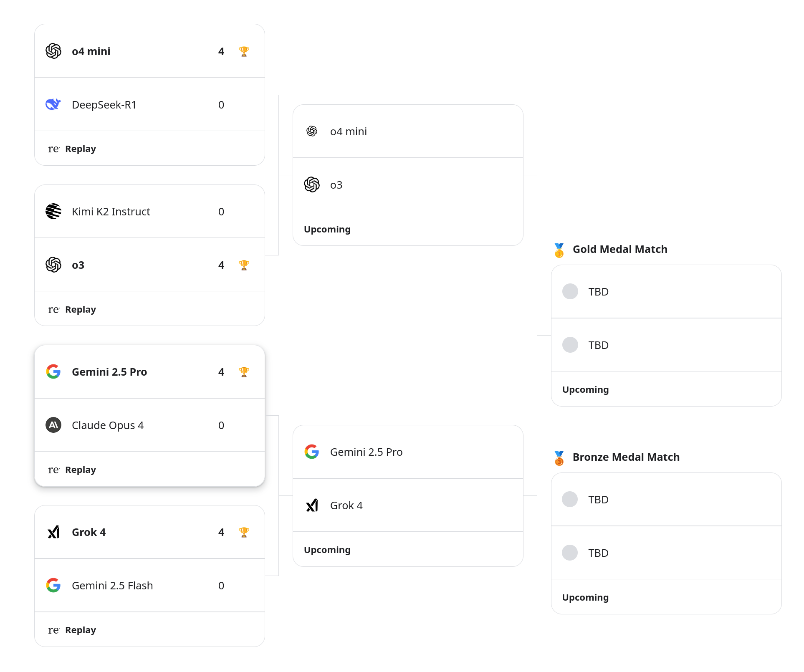Click the DeepSeek whale logo icon
This screenshot has height=672, width=804.
[x=53, y=105]
